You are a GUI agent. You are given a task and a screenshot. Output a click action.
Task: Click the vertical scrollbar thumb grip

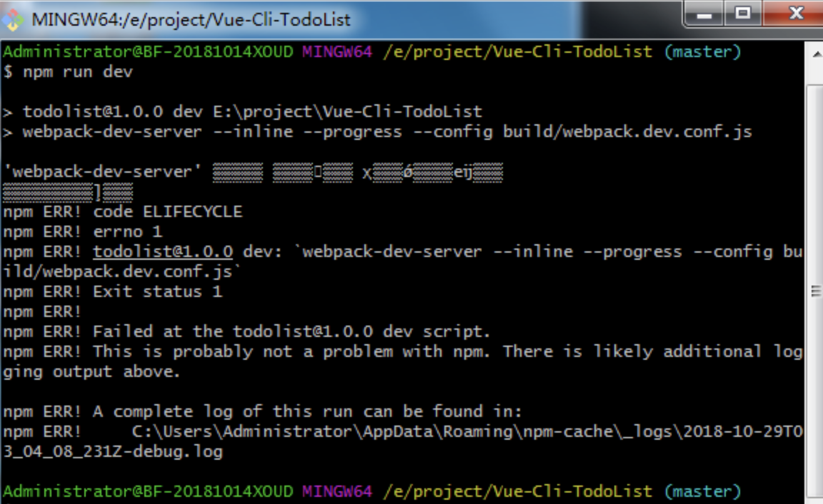tap(814, 291)
